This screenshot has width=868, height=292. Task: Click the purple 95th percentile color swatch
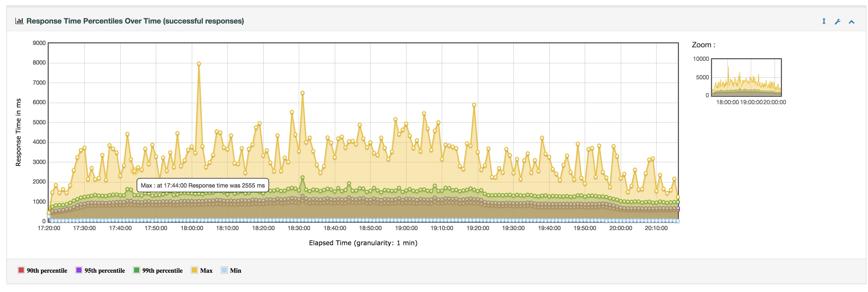click(79, 270)
